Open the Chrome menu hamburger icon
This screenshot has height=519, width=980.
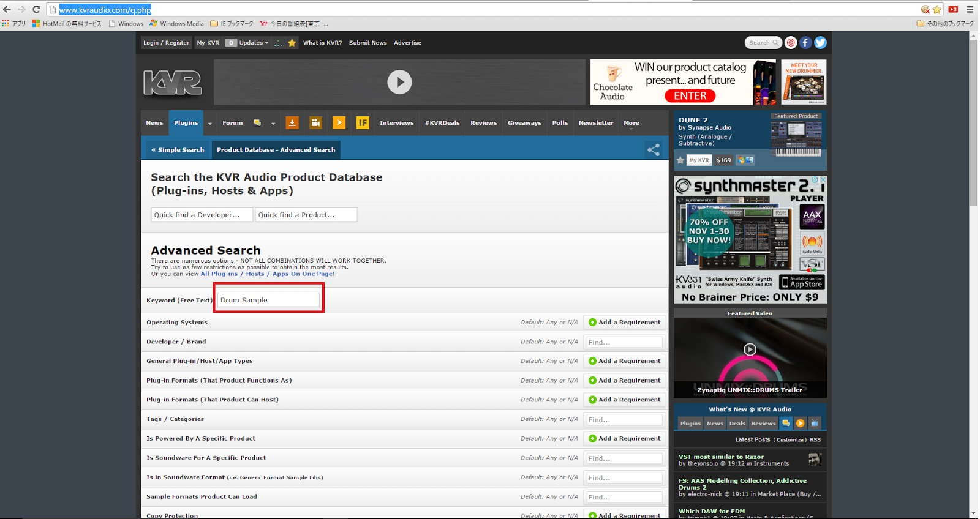coord(970,9)
